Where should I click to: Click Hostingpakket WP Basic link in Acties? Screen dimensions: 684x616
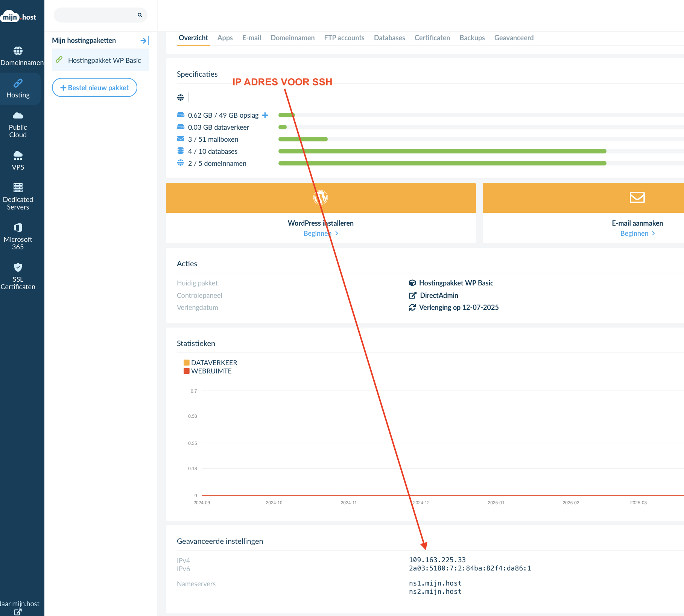[456, 283]
